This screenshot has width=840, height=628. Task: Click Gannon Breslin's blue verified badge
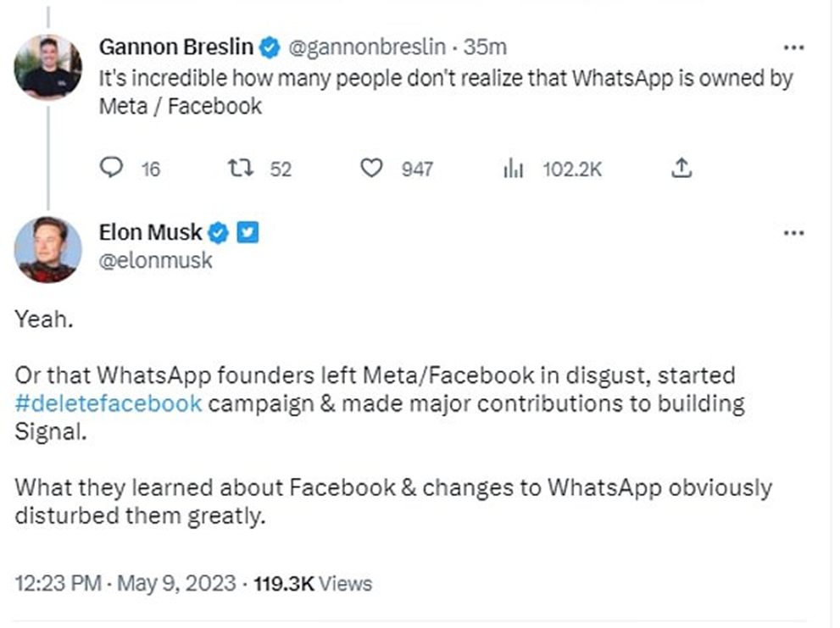click(269, 47)
